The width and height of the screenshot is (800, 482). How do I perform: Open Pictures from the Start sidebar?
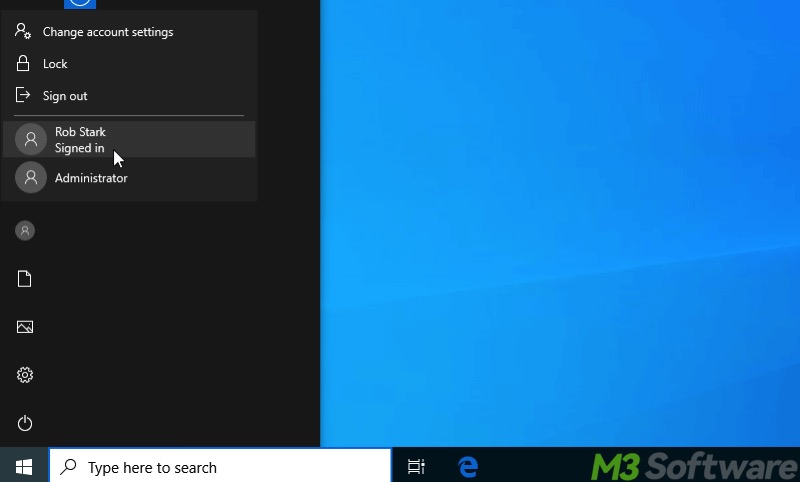point(25,327)
